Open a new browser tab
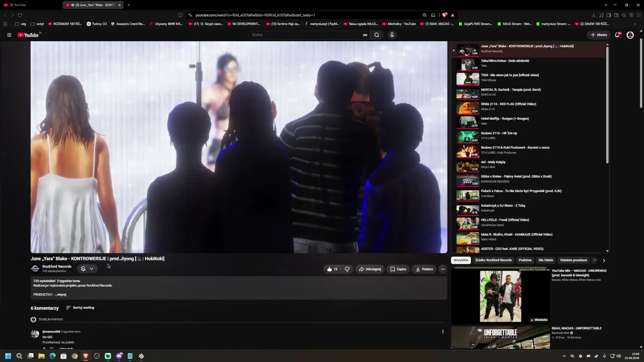The height and width of the screenshot is (362, 644). (128, 5)
